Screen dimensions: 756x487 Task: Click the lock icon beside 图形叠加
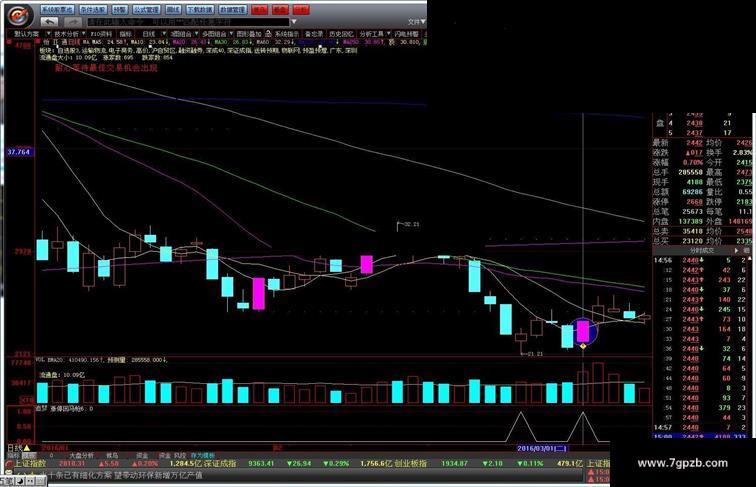coord(268,34)
